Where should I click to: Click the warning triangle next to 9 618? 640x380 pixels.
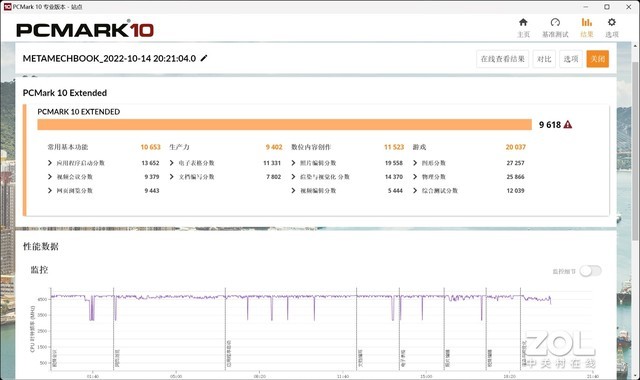568,124
